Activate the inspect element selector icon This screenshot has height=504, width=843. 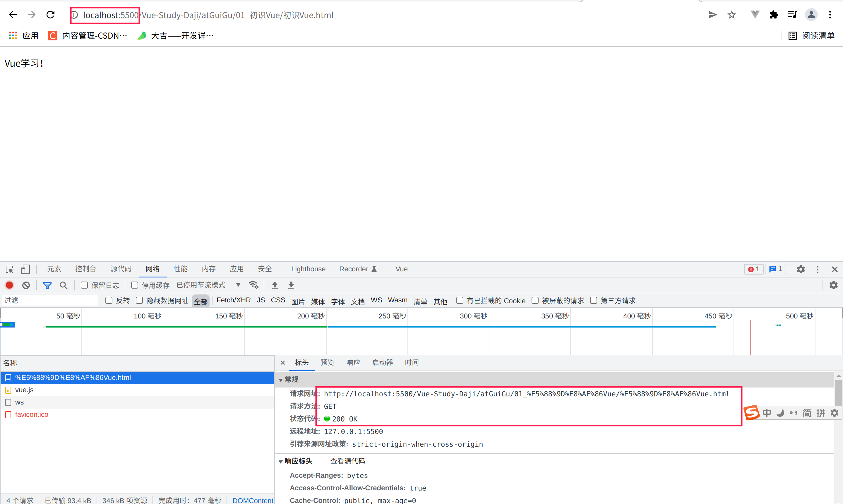click(x=9, y=269)
